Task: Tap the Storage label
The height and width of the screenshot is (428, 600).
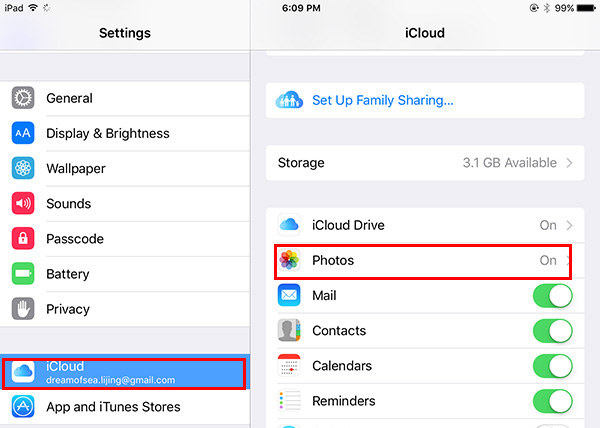Action: [301, 163]
